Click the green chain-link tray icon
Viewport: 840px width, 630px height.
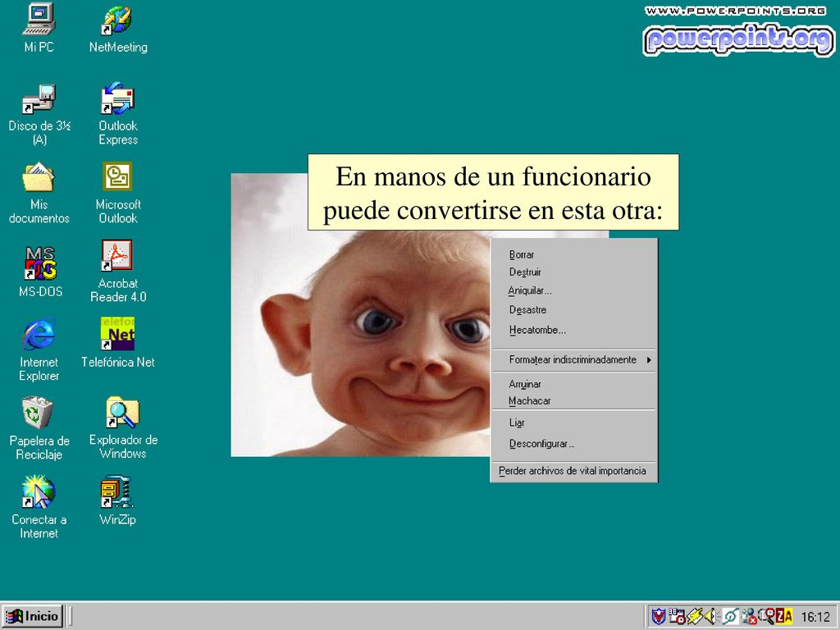(731, 616)
